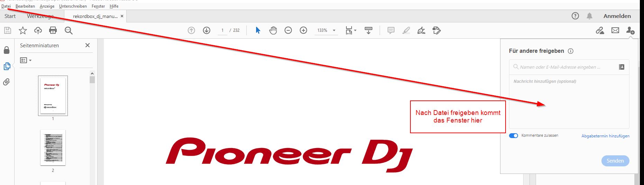Image resolution: width=644 pixels, height=185 pixels.
Task: Click the page number field
Action: (x=222, y=30)
